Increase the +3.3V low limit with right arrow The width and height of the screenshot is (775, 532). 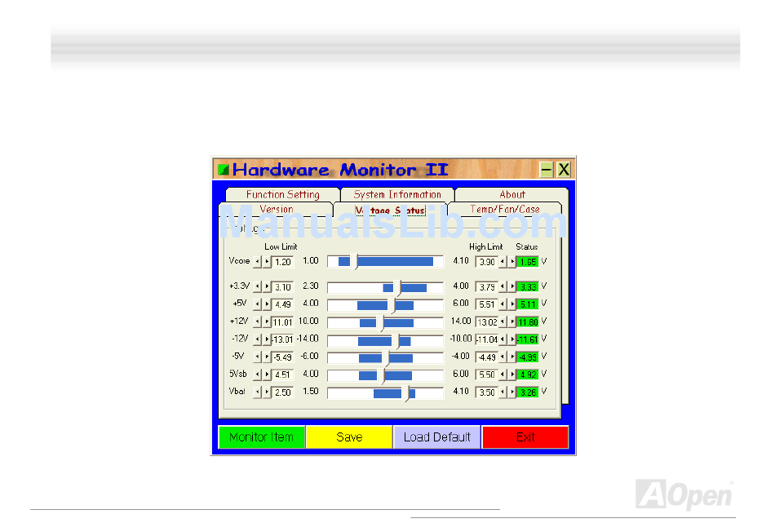click(267, 287)
